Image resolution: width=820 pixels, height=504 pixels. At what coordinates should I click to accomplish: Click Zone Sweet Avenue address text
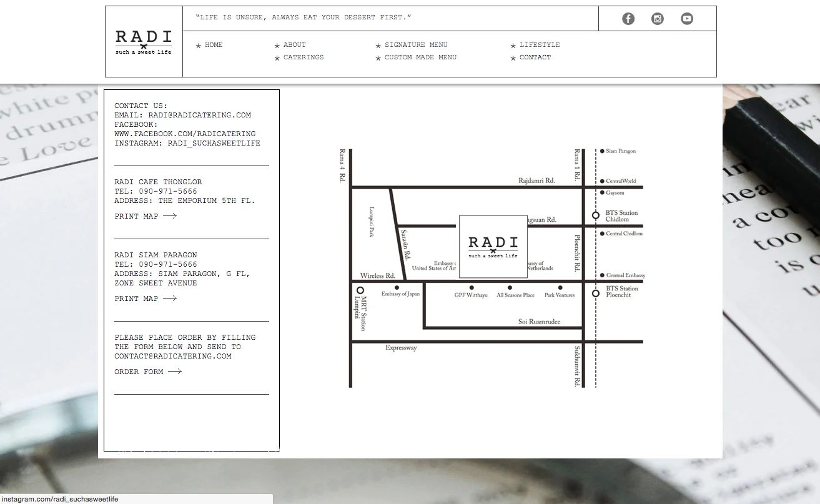click(x=156, y=283)
